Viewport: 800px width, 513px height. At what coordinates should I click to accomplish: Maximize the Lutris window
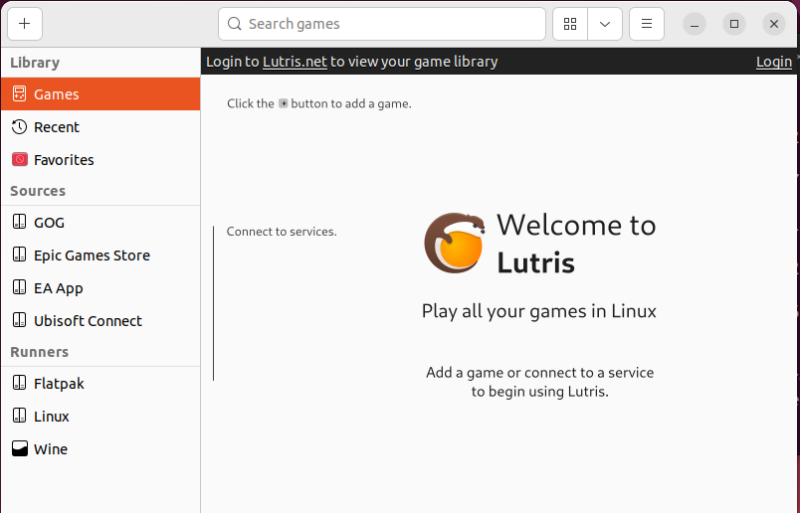point(734,24)
